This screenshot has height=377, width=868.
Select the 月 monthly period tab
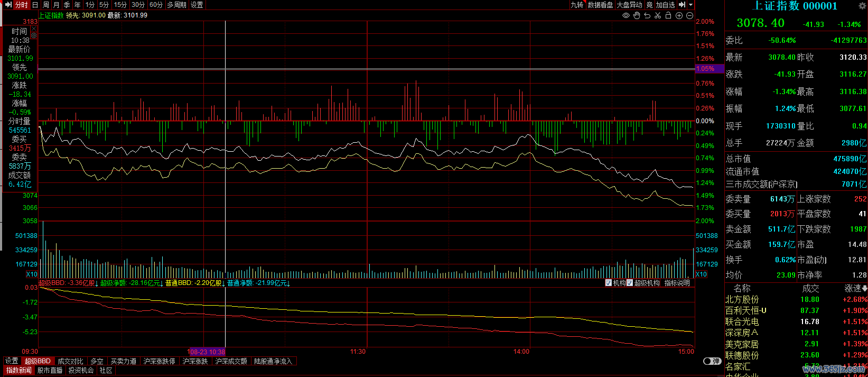(x=57, y=5)
